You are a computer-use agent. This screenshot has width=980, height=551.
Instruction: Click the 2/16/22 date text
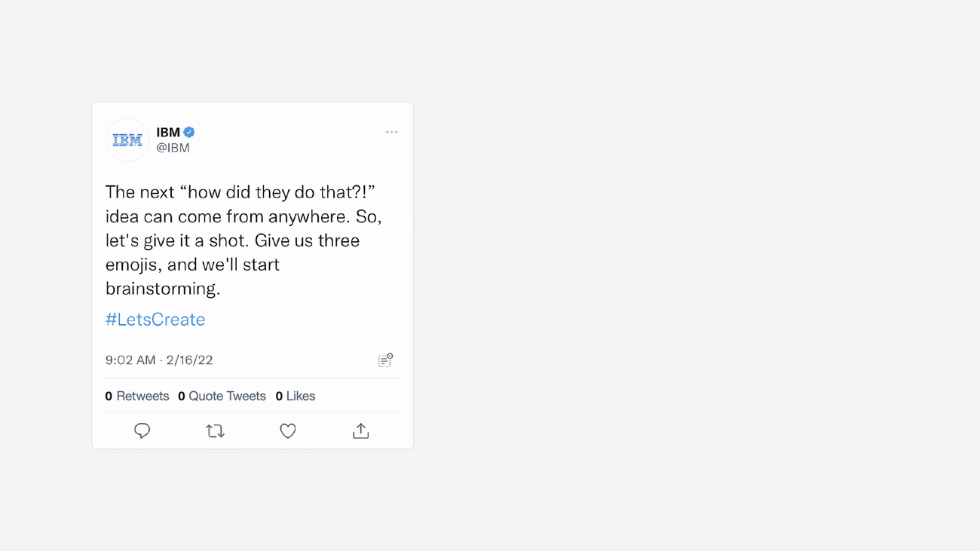point(189,360)
